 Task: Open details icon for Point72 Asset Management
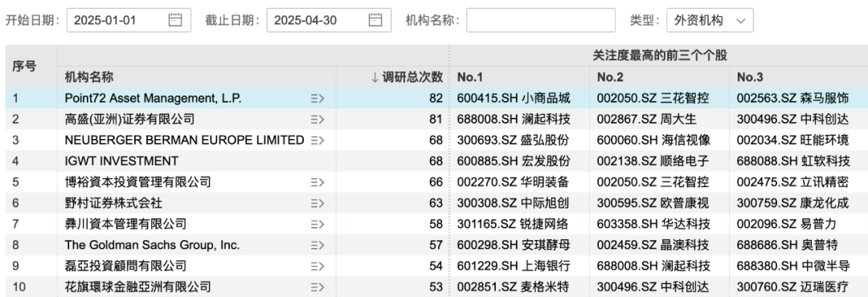coord(317,99)
